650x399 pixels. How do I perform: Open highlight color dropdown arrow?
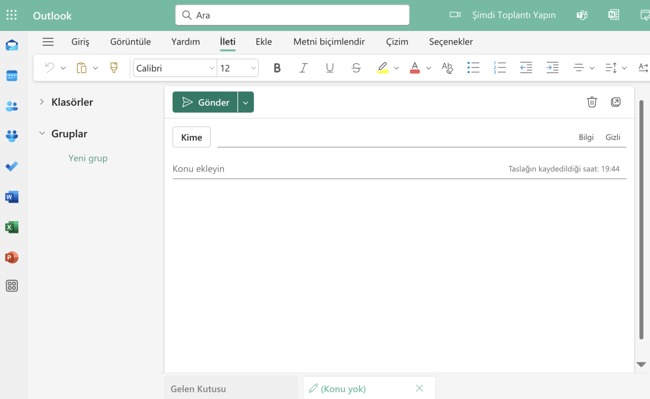click(396, 68)
